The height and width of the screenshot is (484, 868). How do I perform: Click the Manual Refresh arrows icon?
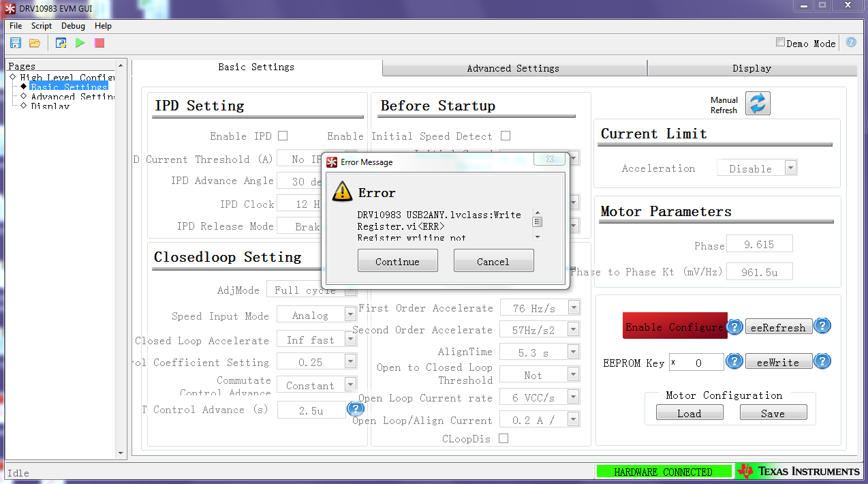point(758,104)
